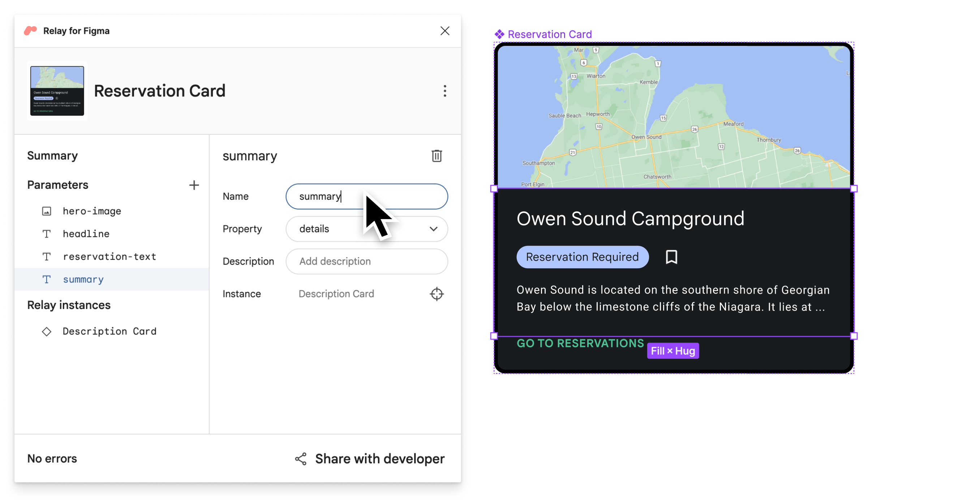Click the Add description input field
This screenshot has height=504, width=980.
366,261
